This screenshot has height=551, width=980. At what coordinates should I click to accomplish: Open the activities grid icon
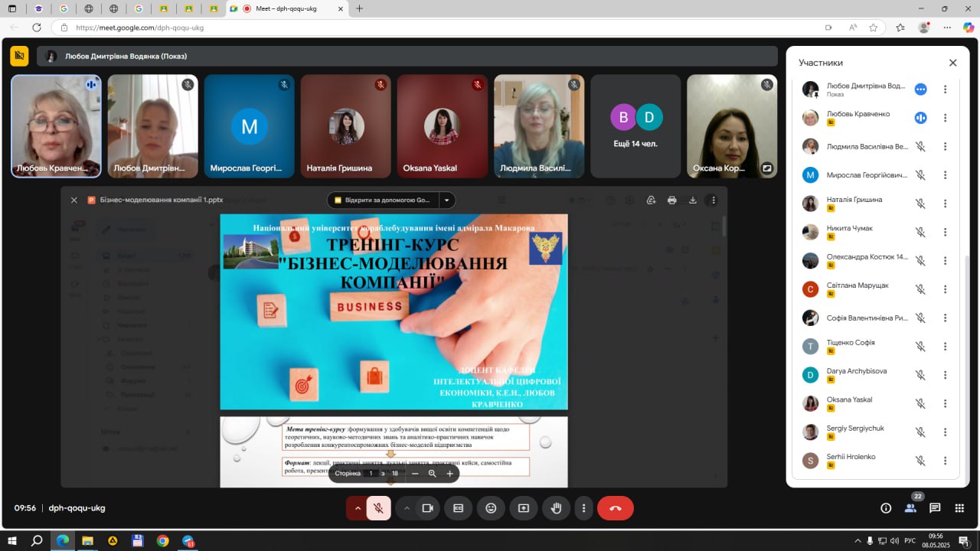point(959,508)
